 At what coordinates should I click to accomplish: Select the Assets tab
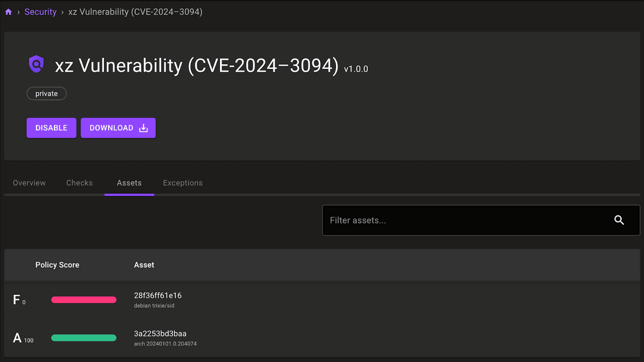[x=129, y=183]
